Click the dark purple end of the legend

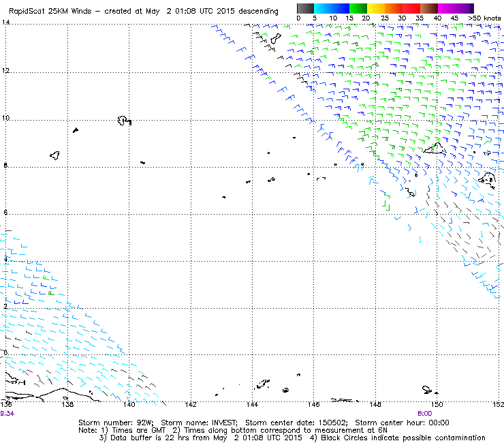[472, 8]
